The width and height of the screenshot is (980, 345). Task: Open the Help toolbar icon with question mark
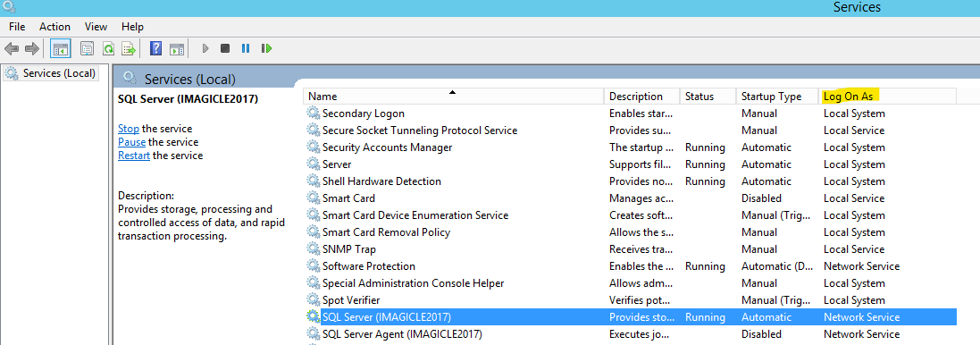tap(156, 48)
